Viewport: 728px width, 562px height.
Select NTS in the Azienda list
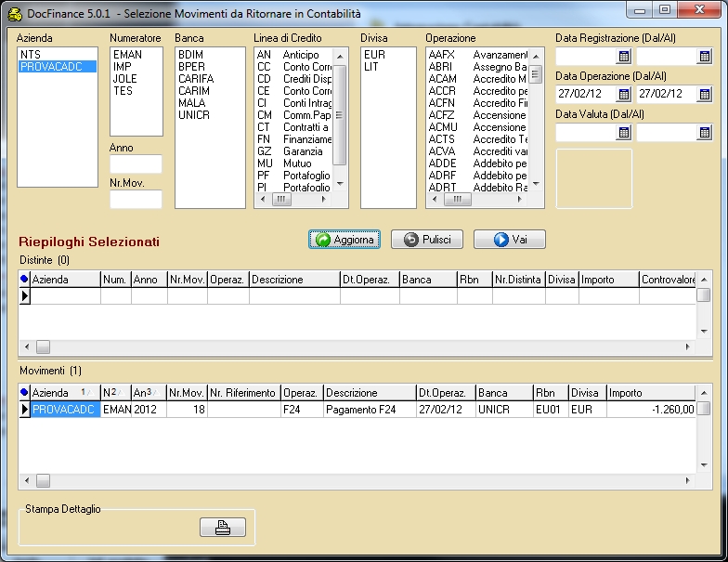point(30,55)
